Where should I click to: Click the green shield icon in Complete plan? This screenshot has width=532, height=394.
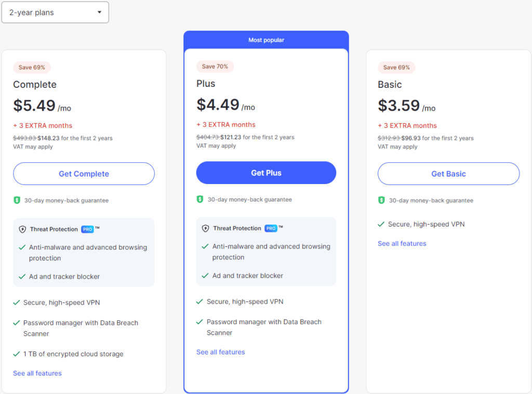[x=17, y=200]
